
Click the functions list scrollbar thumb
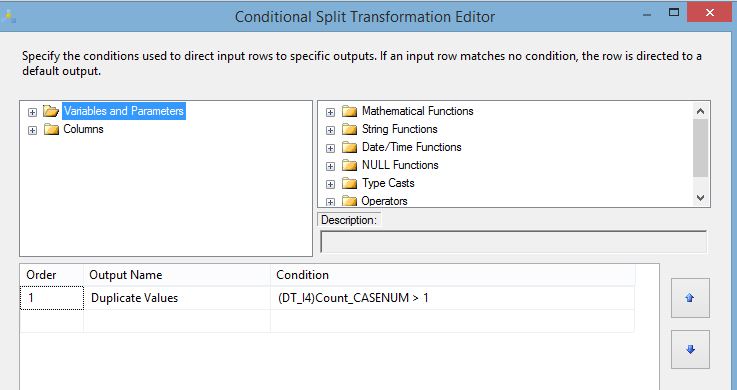[x=700, y=148]
